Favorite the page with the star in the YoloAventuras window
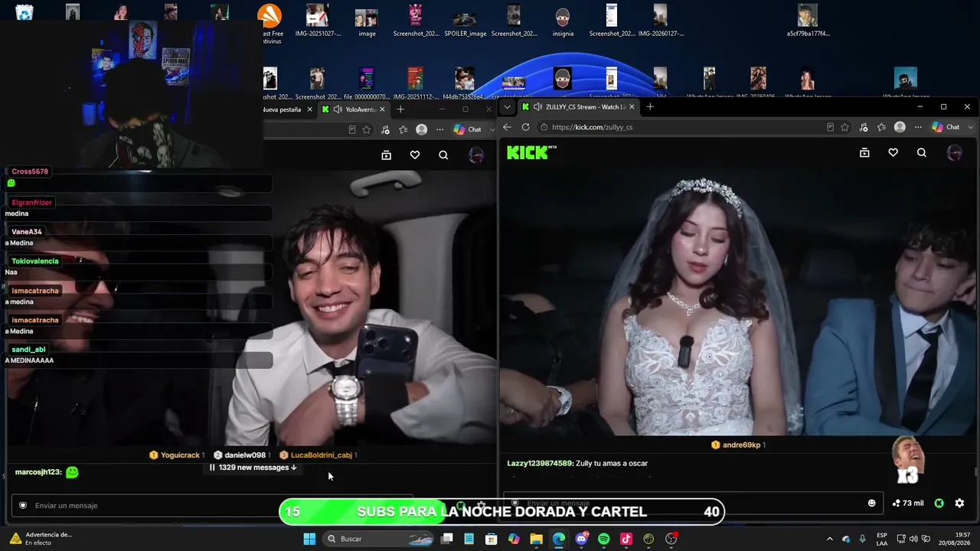980x551 pixels. click(367, 129)
